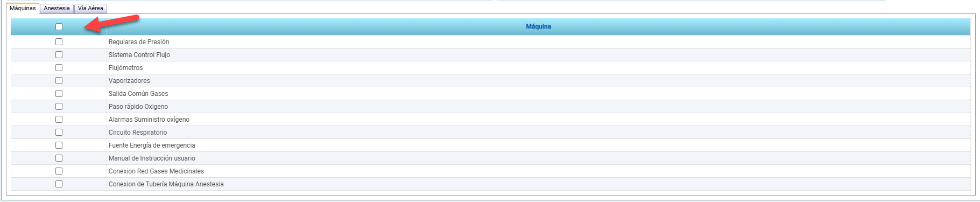Image resolution: width=980 pixels, height=202 pixels.
Task: Enable the Circuito Respiratorio checkbox
Action: click(59, 132)
